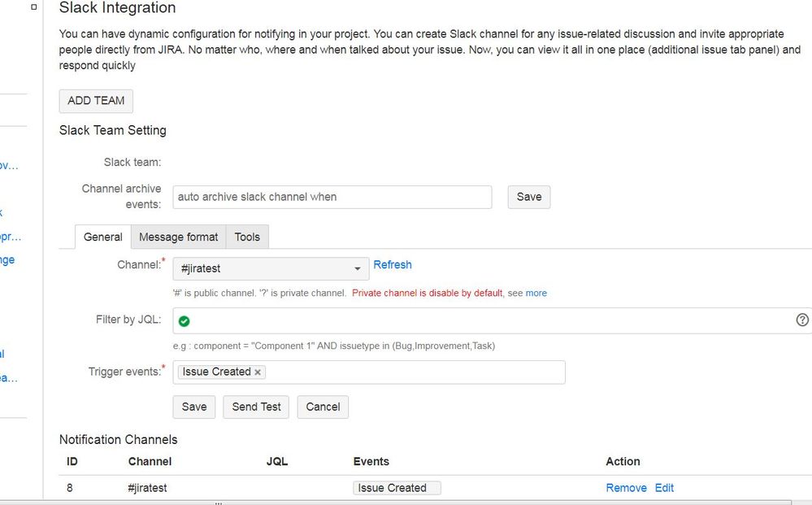Image resolution: width=812 pixels, height=505 pixels.
Task: Open the Tools tab
Action: point(247,237)
